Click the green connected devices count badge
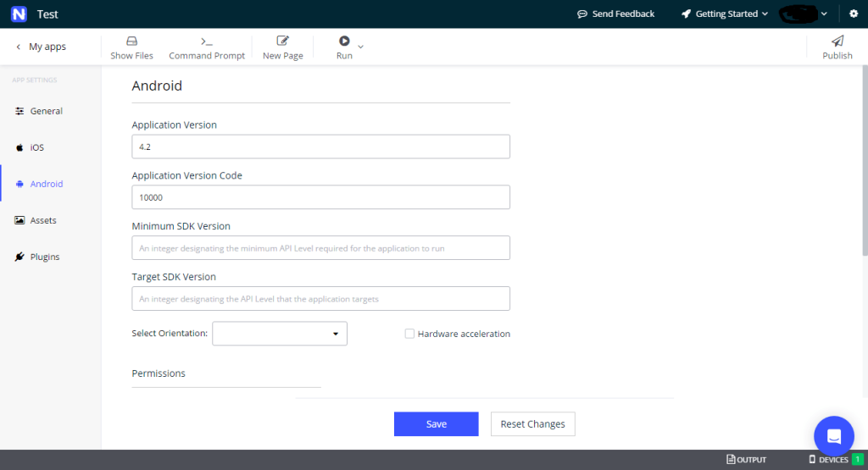 tap(858, 460)
